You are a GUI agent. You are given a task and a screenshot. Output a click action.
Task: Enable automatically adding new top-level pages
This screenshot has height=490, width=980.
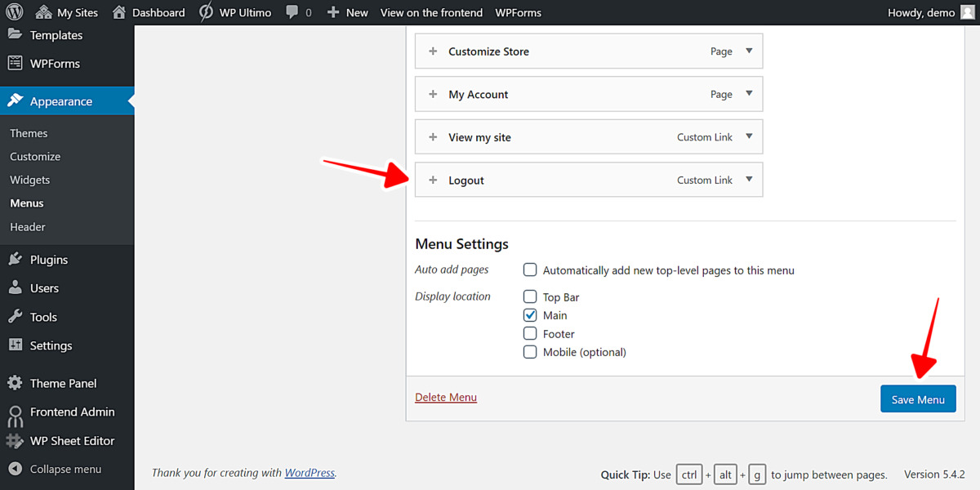click(x=529, y=269)
